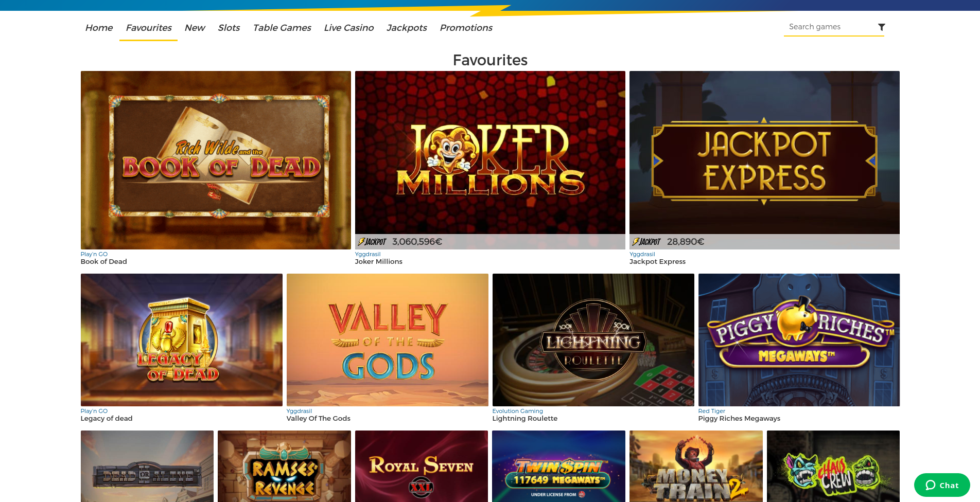Open the Slots menu item

pos(229,28)
